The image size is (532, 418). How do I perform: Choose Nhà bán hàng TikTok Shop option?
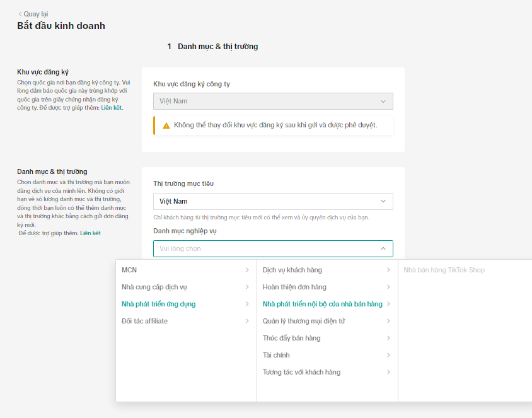(444, 269)
